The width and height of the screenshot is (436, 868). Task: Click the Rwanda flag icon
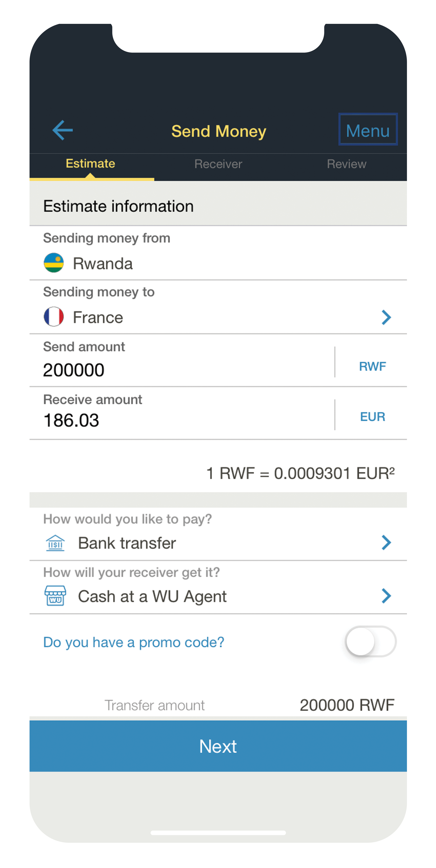click(x=54, y=263)
